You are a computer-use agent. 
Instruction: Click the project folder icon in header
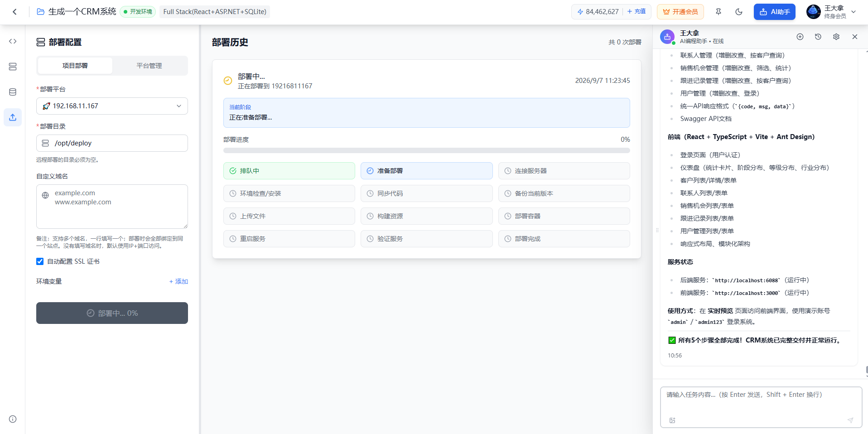coord(41,12)
